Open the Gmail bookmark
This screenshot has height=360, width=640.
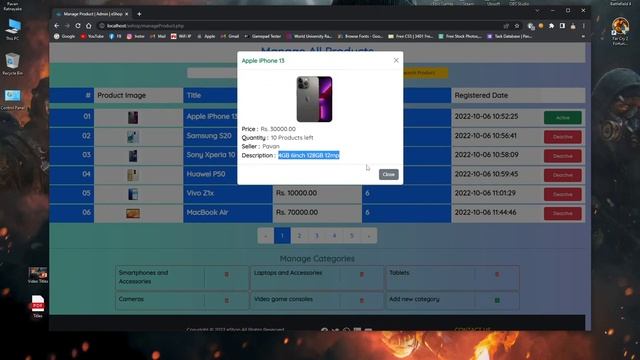pos(230,36)
